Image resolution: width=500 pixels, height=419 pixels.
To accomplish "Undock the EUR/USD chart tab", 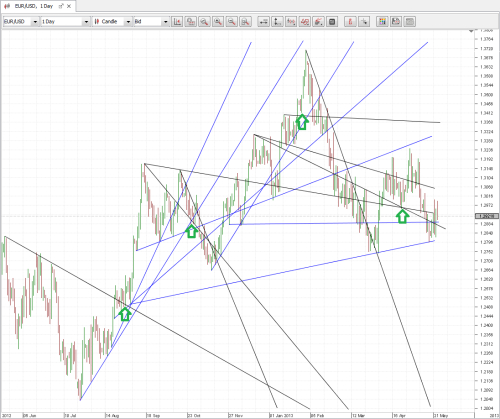I will [x=61, y=6].
